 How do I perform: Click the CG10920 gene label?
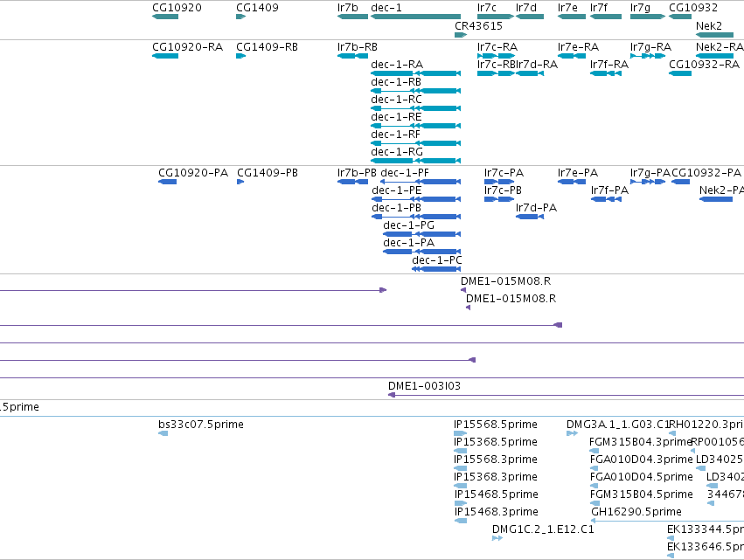[177, 8]
